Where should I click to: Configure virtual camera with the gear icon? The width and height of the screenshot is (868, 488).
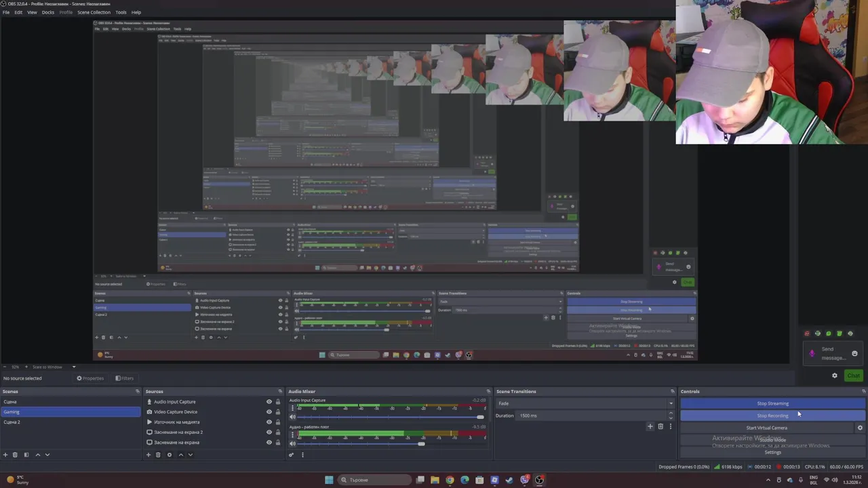[860, 428]
